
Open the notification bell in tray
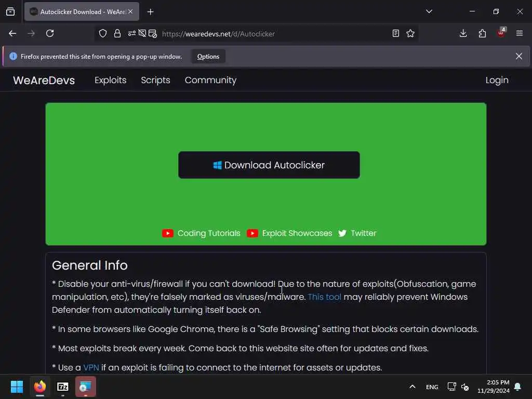pyautogui.click(x=518, y=387)
